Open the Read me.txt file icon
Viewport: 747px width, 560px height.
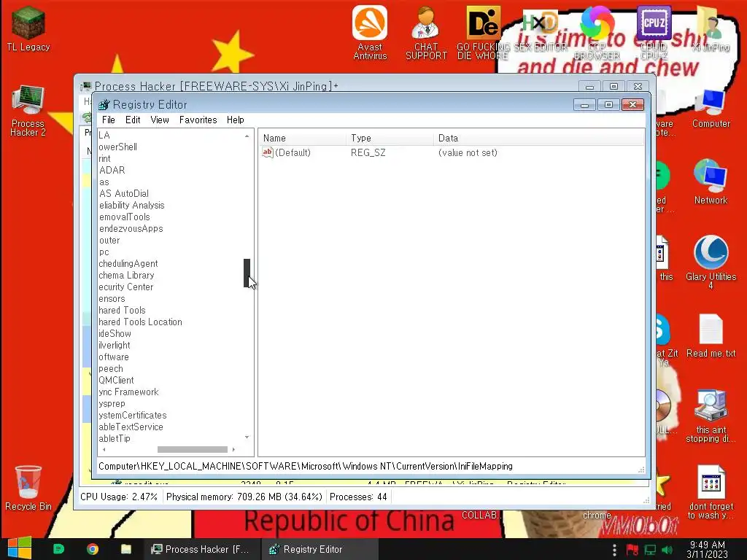(711, 335)
